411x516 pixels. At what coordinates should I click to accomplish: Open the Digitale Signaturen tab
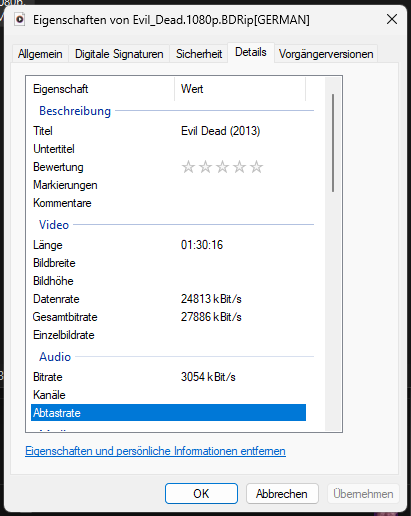[x=119, y=54]
